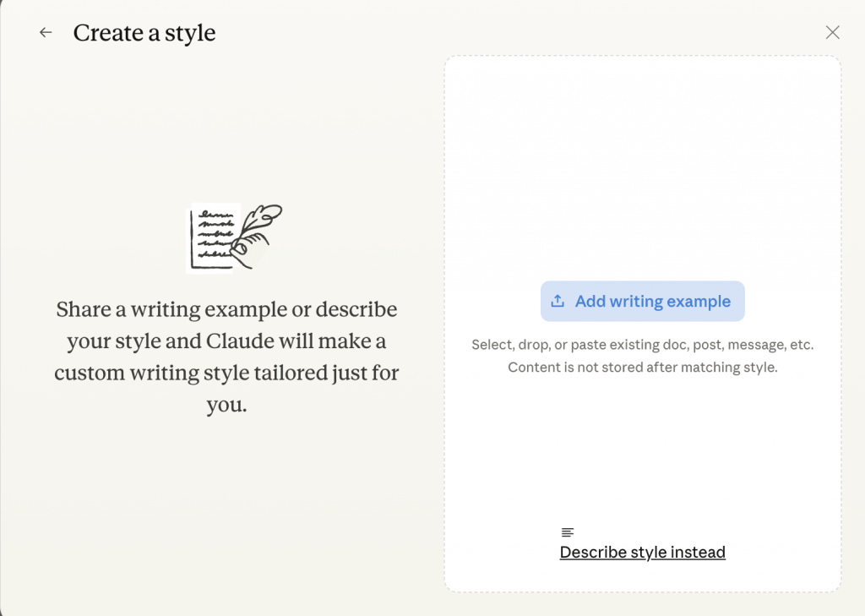865x616 pixels.
Task: Click the text lines icon above Describe style
Action: click(x=568, y=532)
